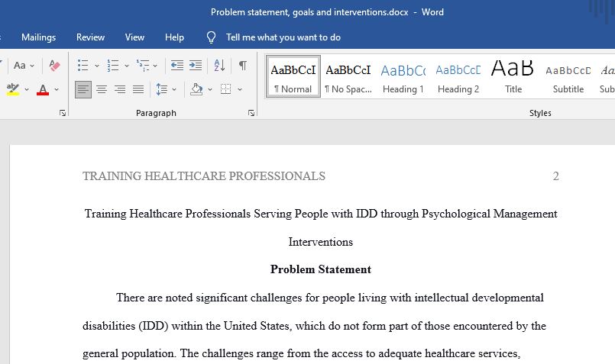
Task: Open the line spacing dropdown arrow
Action: pos(174,90)
